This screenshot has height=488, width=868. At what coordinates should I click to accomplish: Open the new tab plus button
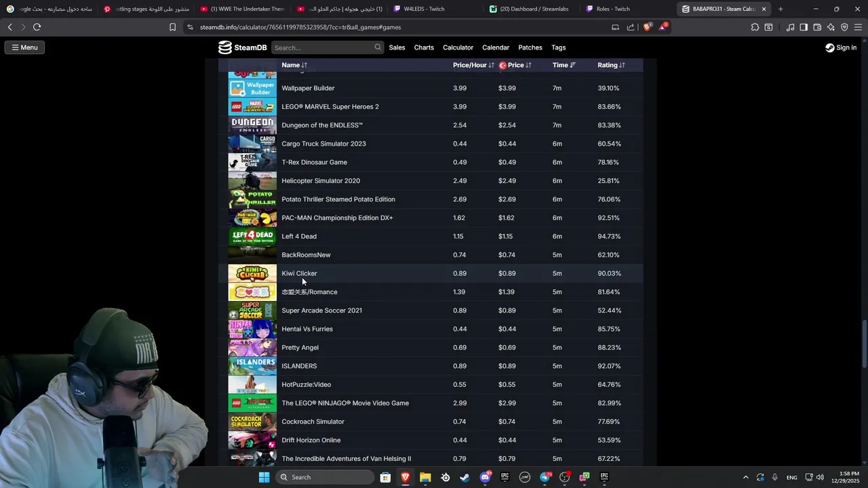[x=781, y=9]
